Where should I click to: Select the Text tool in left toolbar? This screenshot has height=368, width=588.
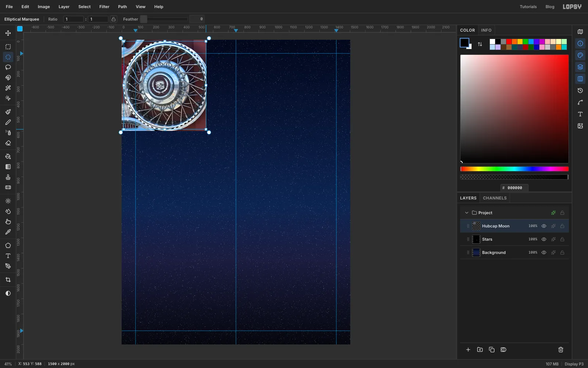8,256
